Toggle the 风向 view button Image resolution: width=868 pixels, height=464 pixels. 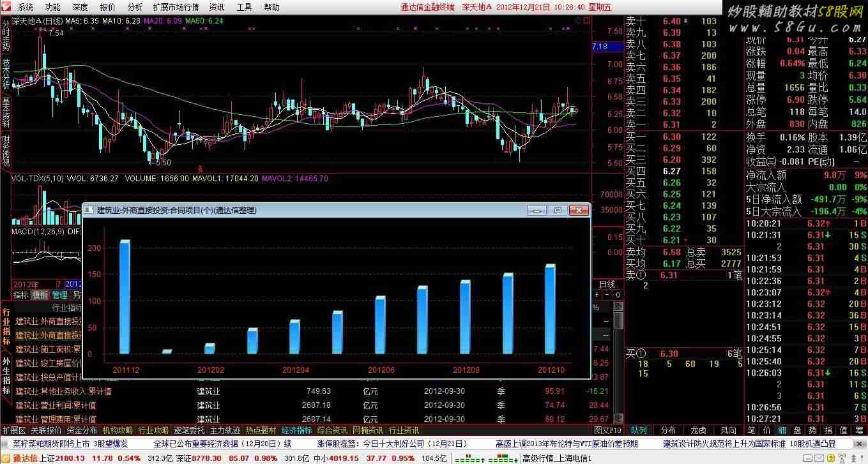pyautogui.click(x=728, y=430)
